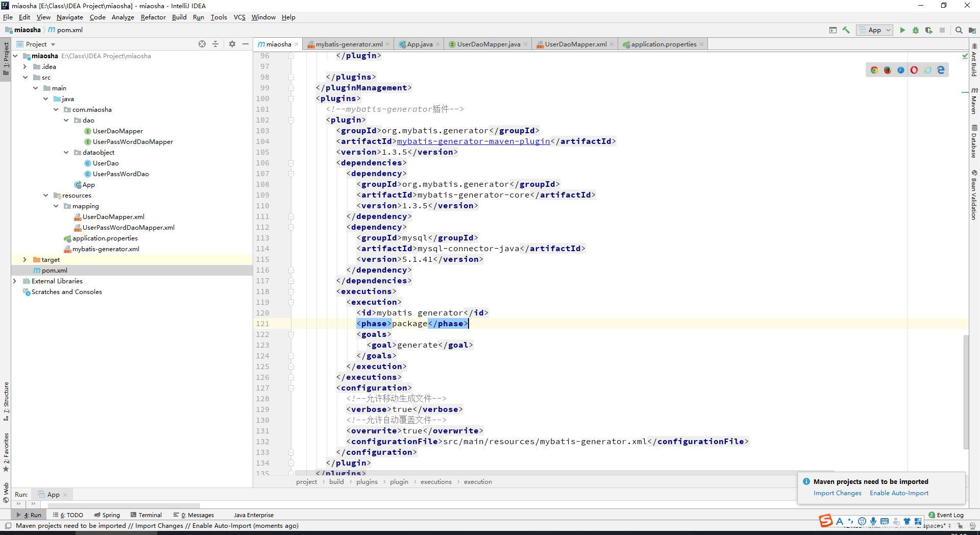Image resolution: width=980 pixels, height=535 pixels.
Task: Click Enable Auto-Import link
Action: [899, 493]
